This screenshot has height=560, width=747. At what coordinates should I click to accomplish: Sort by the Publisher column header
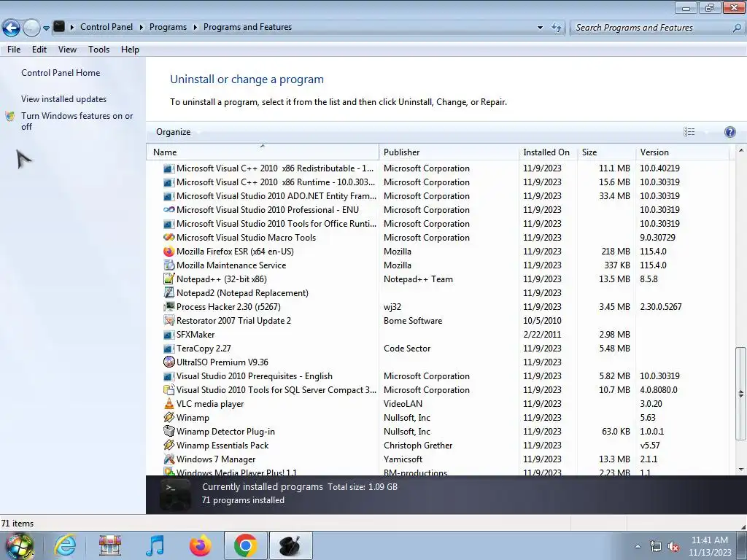tap(449, 152)
